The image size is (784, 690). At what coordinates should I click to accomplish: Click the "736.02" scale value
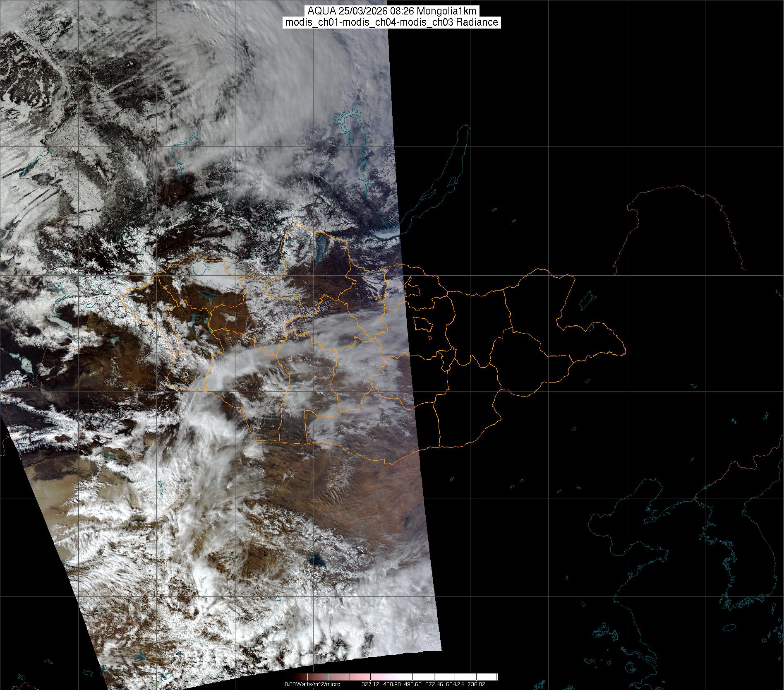[x=476, y=684]
